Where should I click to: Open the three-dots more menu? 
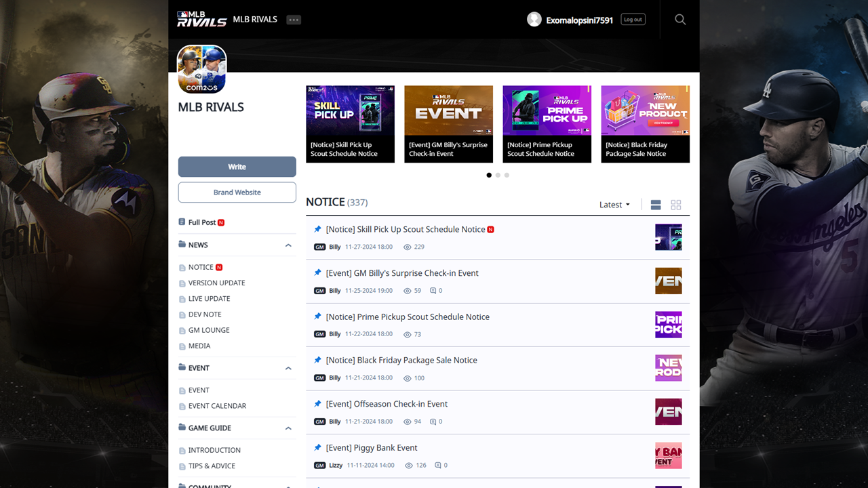pyautogui.click(x=294, y=20)
